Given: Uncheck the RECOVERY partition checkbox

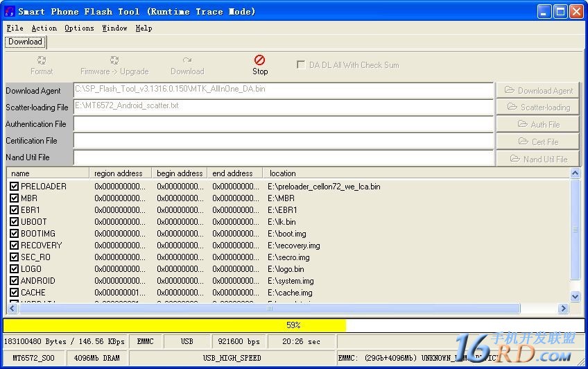Looking at the screenshot, I should click(15, 246).
